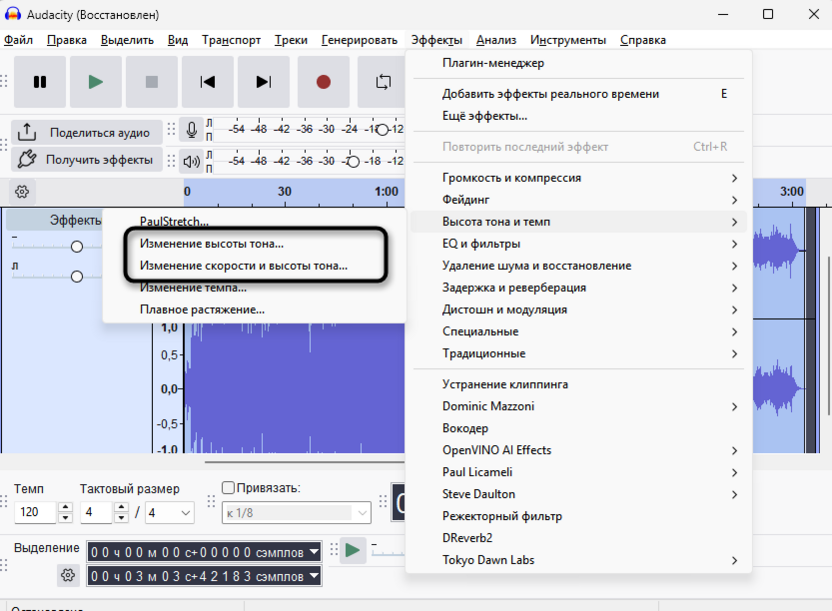The width and height of the screenshot is (832, 611).
Task: Choose Изменение темпа effect
Action: click(254, 288)
